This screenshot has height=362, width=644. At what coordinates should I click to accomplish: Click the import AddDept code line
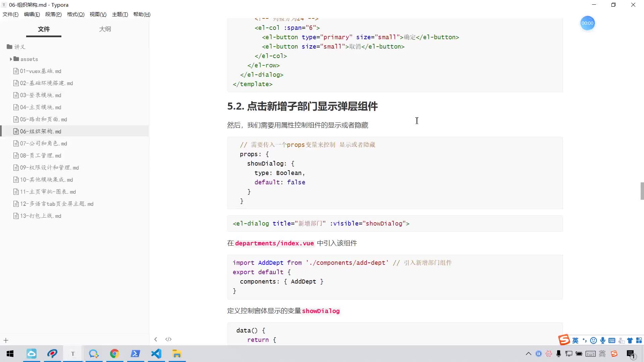[342, 263]
